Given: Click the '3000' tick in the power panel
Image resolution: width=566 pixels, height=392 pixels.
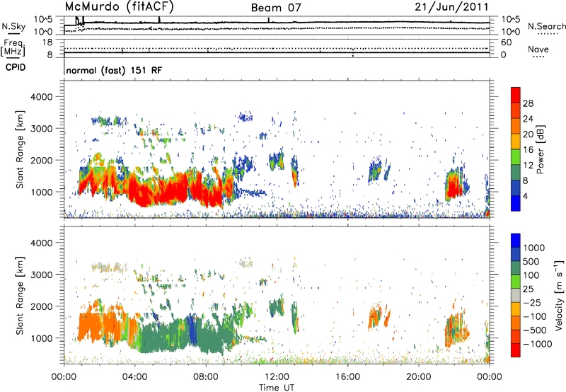Looking at the screenshot, I should click(41, 129).
